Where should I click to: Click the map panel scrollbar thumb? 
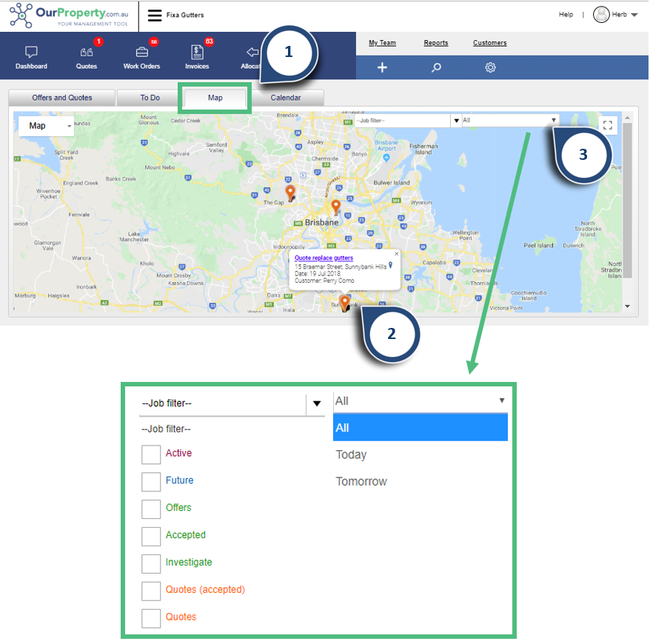point(627,201)
